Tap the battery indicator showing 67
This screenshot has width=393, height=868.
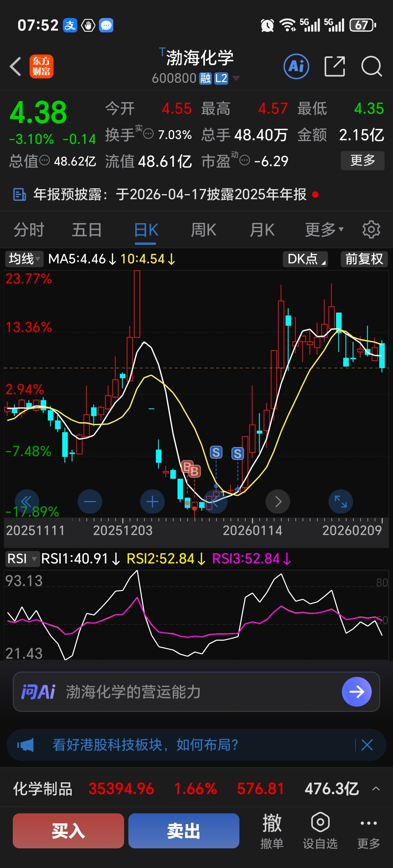tap(363, 25)
